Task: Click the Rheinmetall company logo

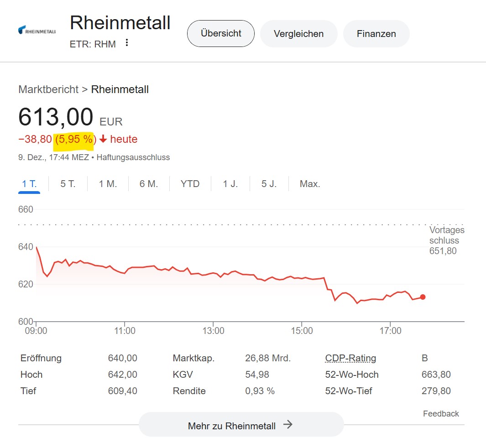Action: point(37,30)
